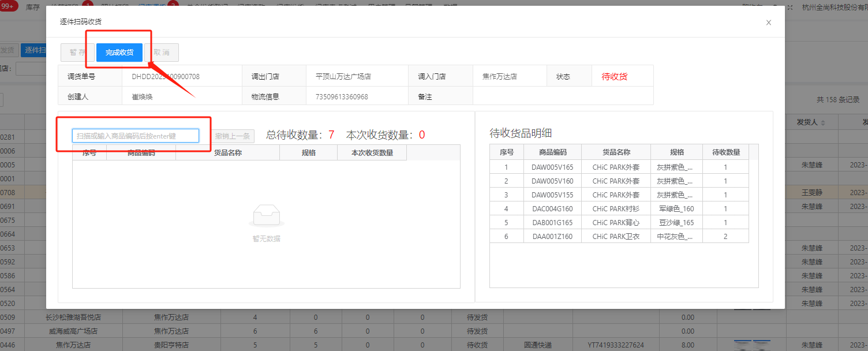Click the 99+ notification badge
868x351 pixels.
pos(8,7)
